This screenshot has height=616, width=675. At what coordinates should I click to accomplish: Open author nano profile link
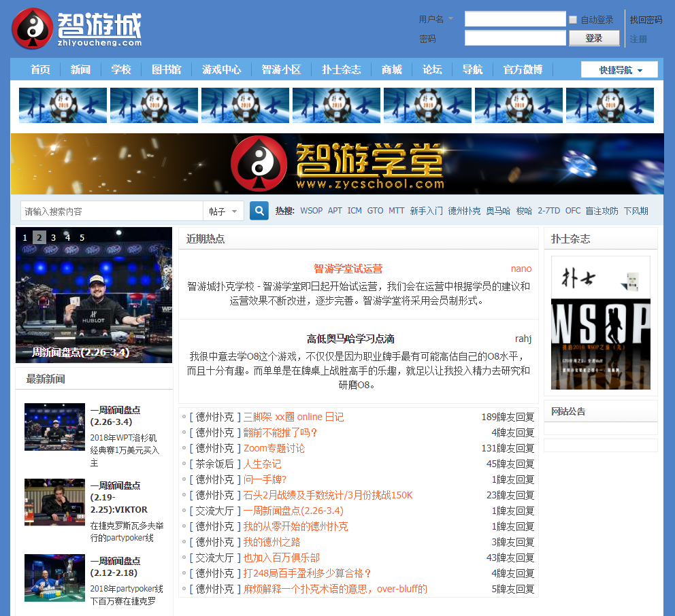click(x=521, y=269)
